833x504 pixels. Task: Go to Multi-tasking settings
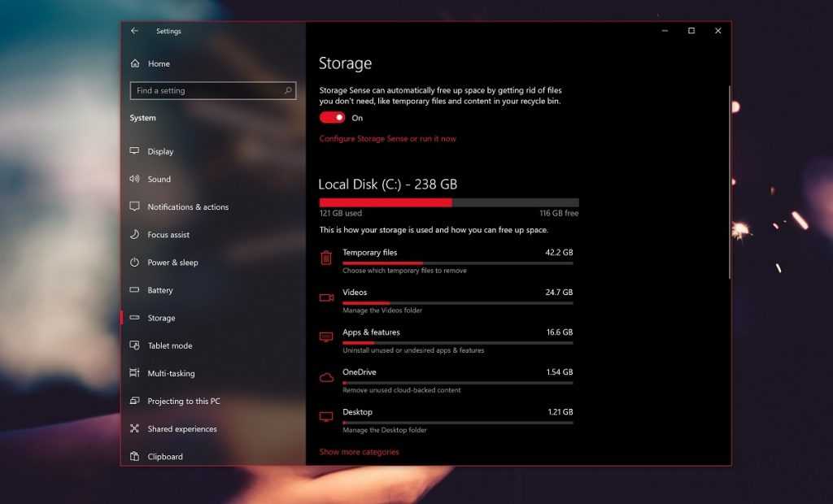click(x=171, y=374)
